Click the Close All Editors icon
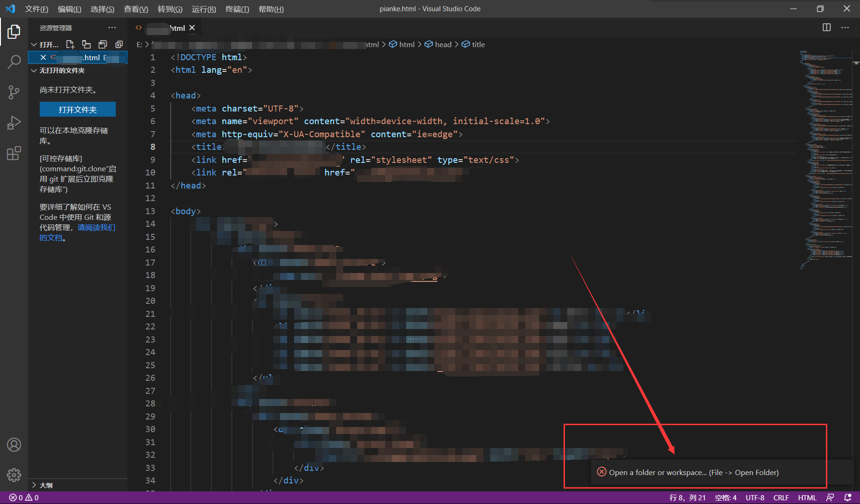The height and width of the screenshot is (504, 860). 119,44
